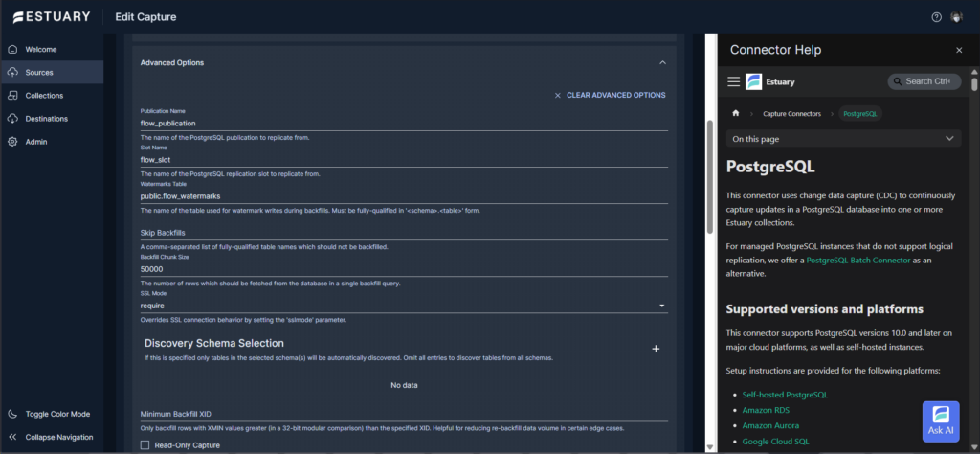Open the help question mark icon
The image size is (980, 454).
[x=936, y=17]
